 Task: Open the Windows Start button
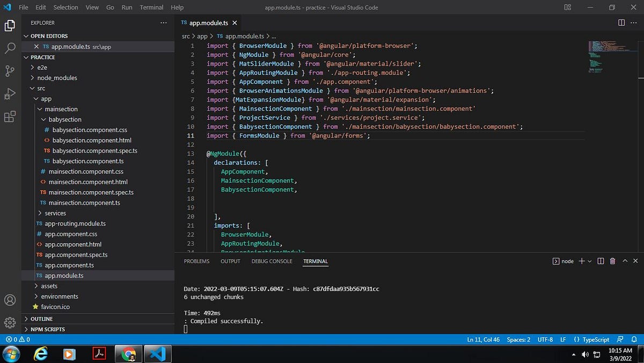point(11,354)
